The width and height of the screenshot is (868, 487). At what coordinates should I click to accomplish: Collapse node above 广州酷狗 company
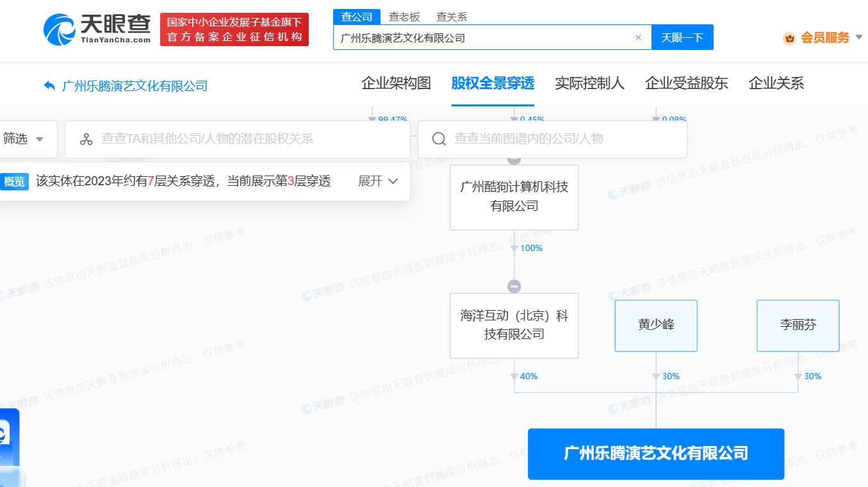(x=514, y=160)
